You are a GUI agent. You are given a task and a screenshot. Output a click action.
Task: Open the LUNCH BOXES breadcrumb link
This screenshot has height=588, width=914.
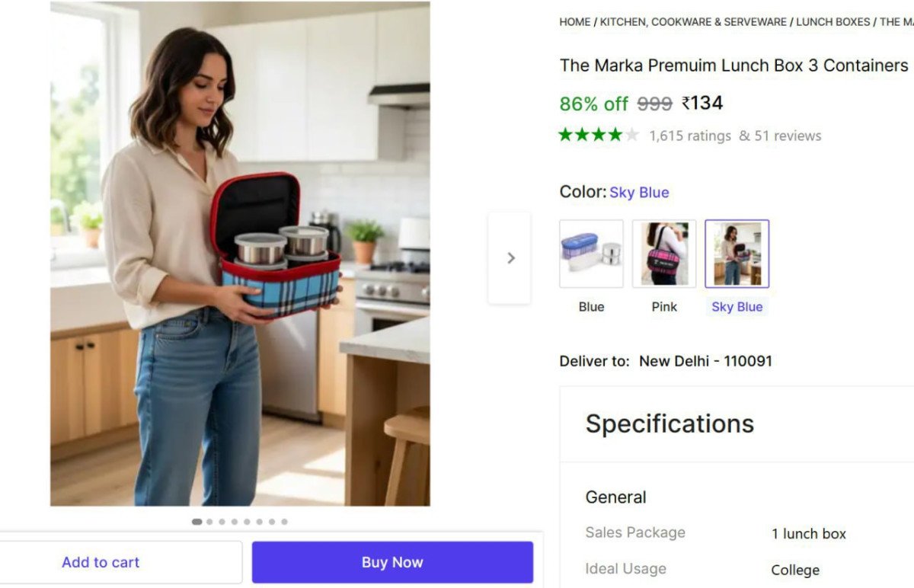[x=833, y=22]
